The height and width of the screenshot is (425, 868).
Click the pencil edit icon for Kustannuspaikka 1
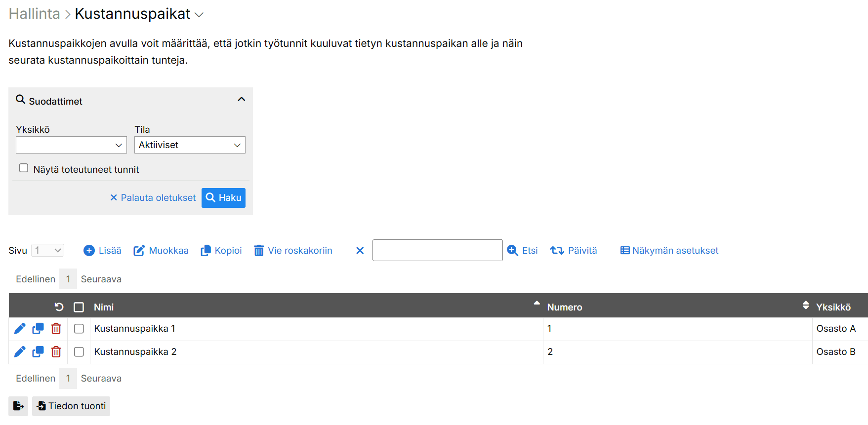(x=20, y=329)
